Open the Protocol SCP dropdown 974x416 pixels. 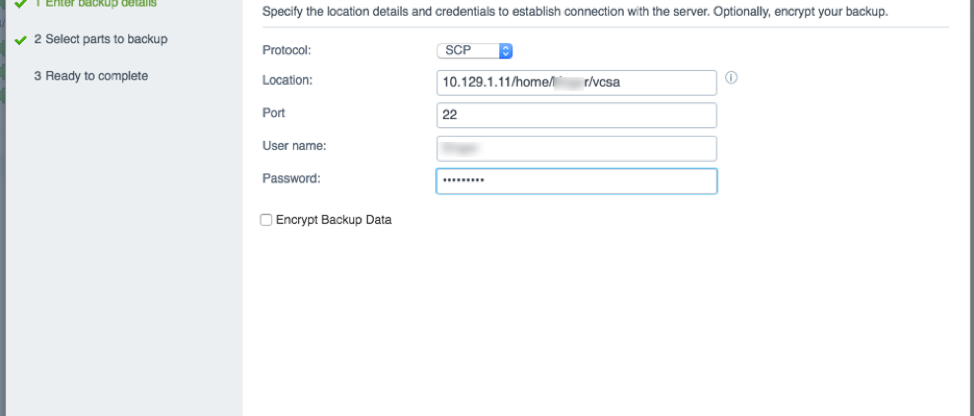(x=475, y=51)
